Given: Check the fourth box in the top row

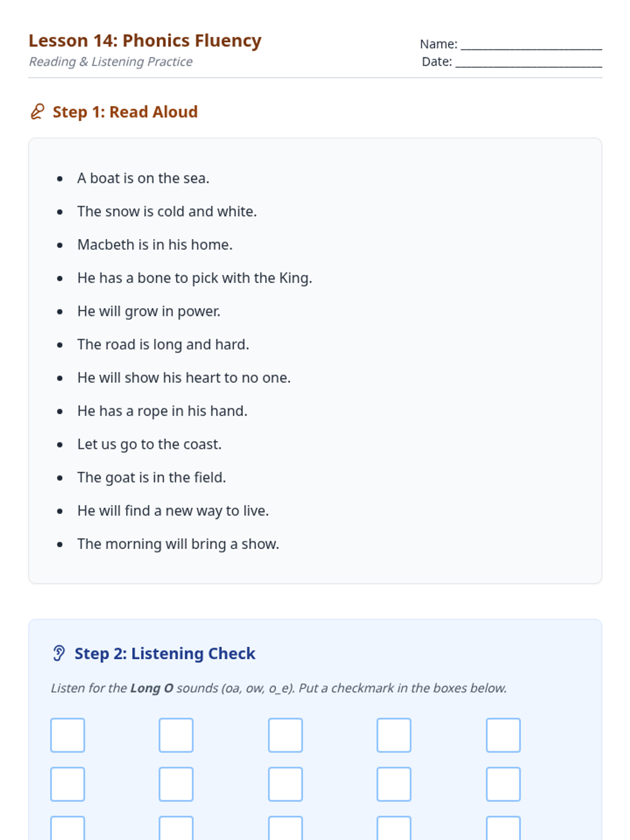Looking at the screenshot, I should [394, 735].
